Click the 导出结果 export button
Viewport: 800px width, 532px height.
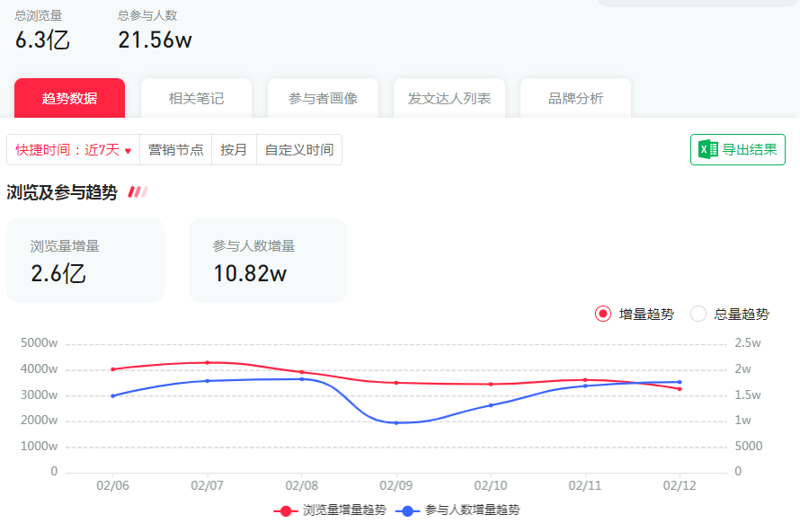pos(738,149)
